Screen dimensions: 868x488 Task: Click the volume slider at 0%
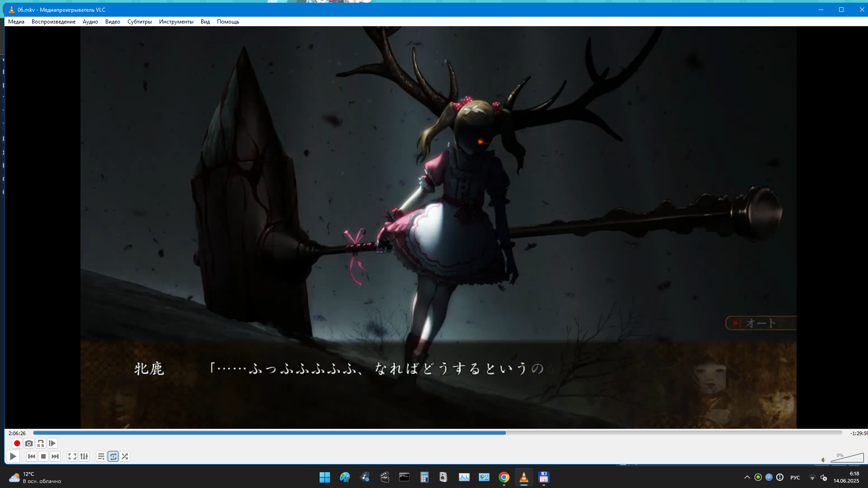click(847, 458)
